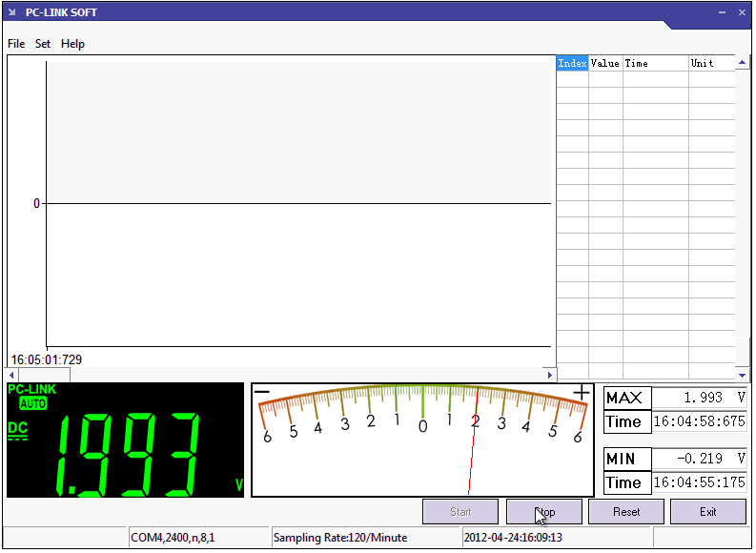Click the data table scroll down arrow

click(x=743, y=375)
